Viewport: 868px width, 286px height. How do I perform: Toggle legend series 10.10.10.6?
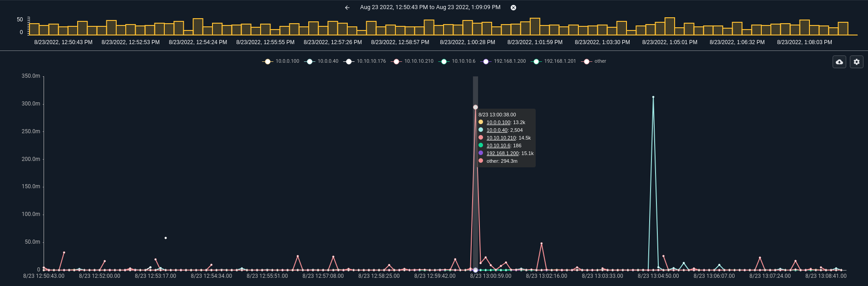click(x=457, y=61)
